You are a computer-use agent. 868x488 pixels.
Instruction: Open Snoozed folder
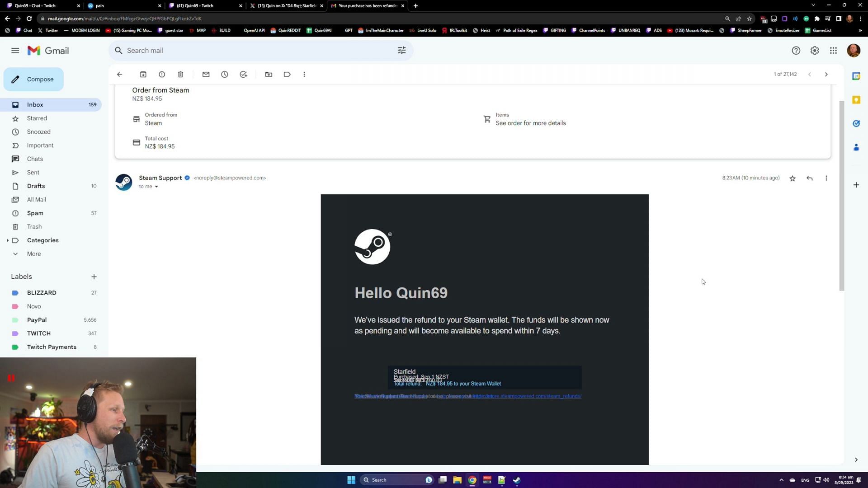51,132
